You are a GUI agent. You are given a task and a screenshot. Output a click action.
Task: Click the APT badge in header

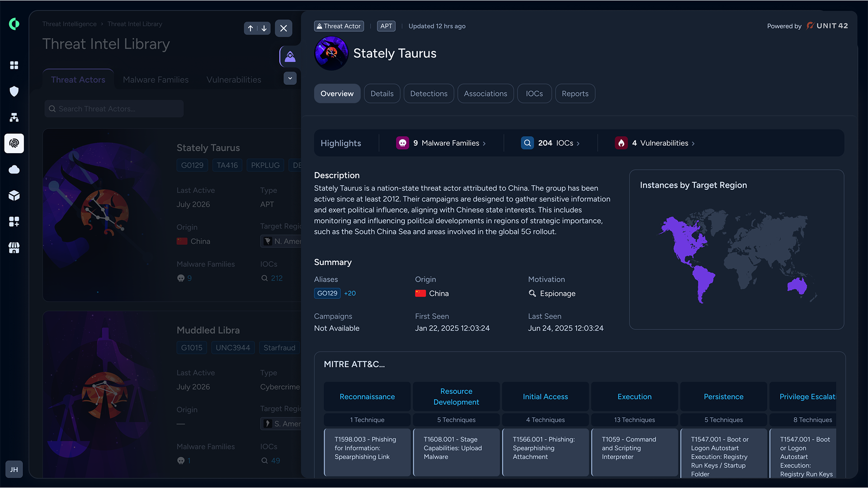coord(386,26)
